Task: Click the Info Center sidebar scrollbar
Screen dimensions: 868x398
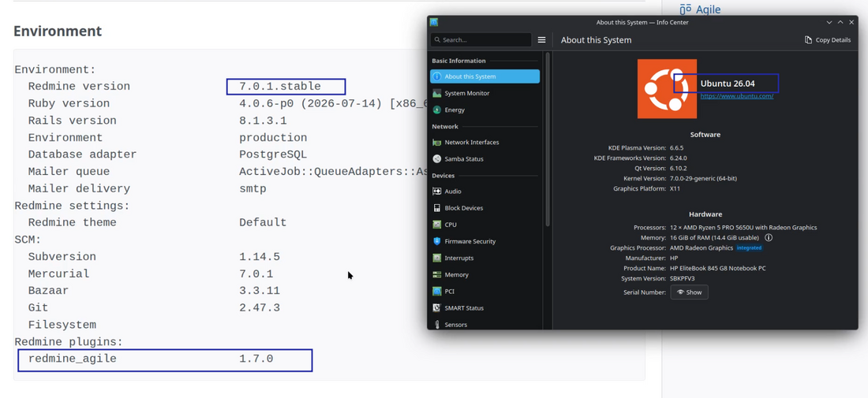Action: tap(548, 139)
